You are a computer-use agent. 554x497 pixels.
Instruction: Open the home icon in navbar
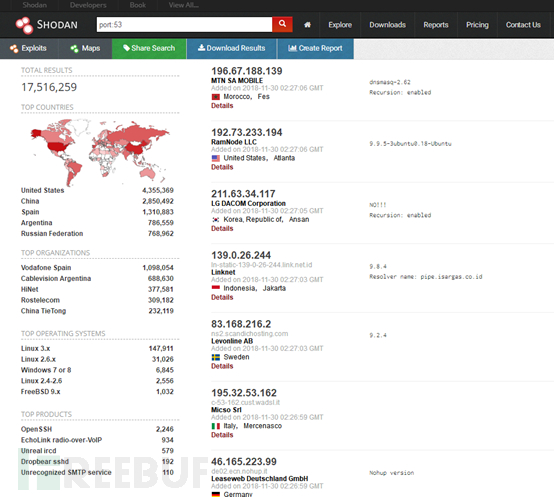tap(307, 25)
